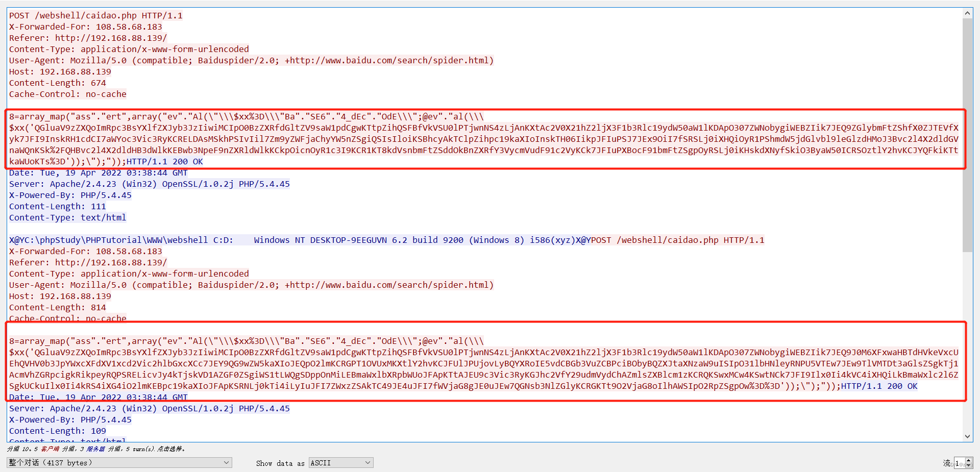The height and width of the screenshot is (472, 980).
Task: Click the vertical scrollbar thumb
Action: 967,135
